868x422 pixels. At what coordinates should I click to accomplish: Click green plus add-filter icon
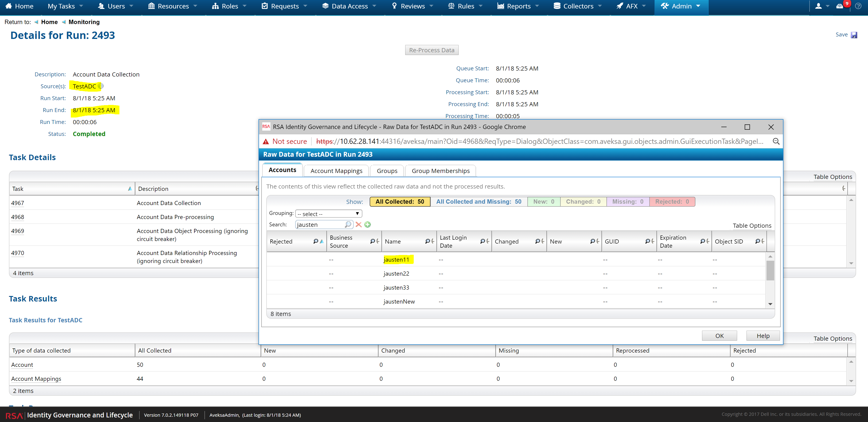(x=368, y=225)
